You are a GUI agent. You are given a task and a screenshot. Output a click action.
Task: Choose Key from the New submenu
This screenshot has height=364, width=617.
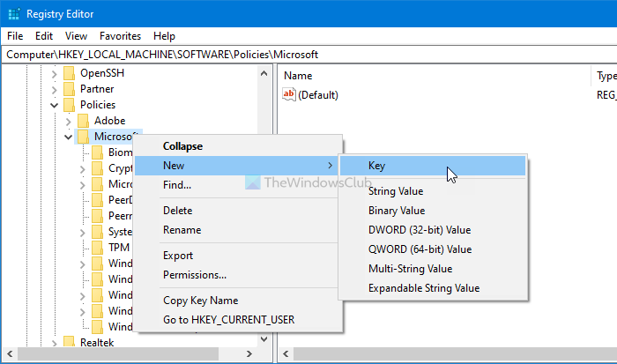tap(377, 166)
